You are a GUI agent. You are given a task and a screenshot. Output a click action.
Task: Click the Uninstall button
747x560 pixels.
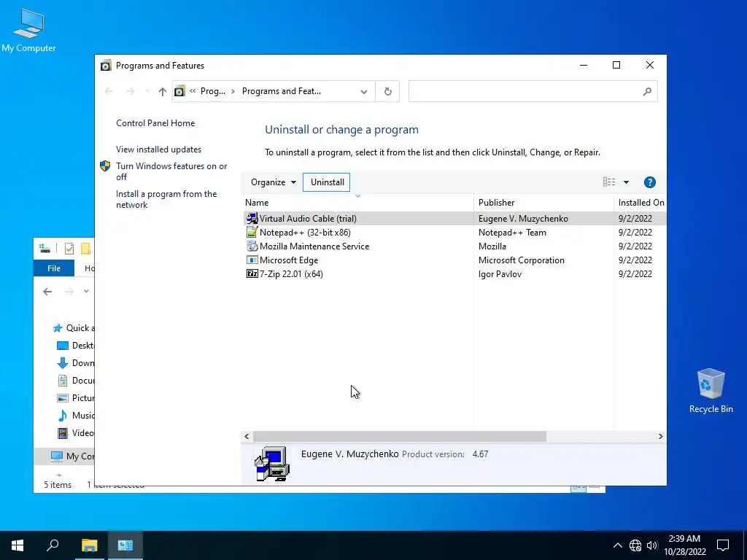point(327,182)
